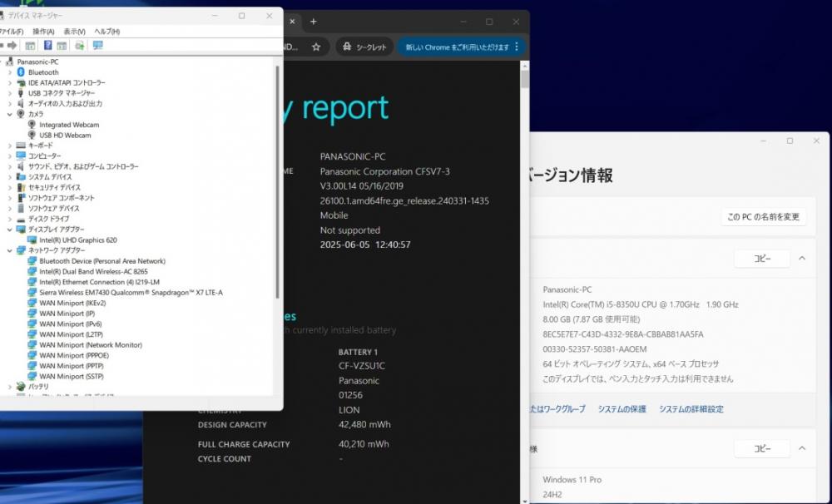
Task: Open the システムの保護 link
Action: (x=622, y=409)
